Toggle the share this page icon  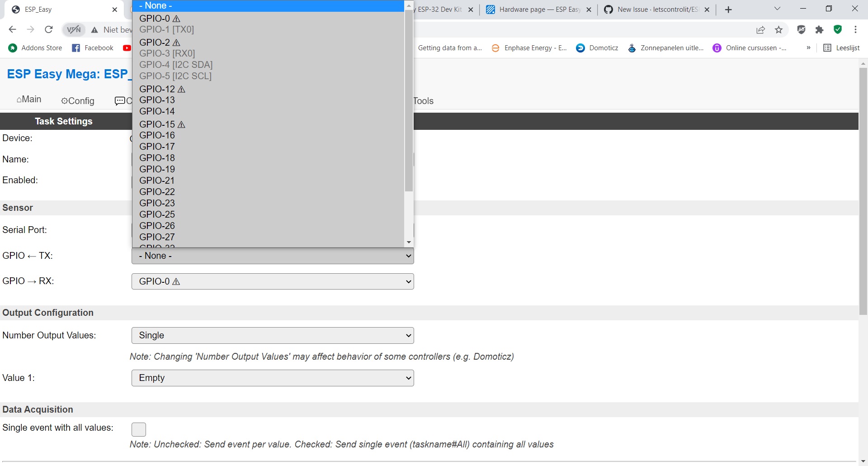[760, 29]
